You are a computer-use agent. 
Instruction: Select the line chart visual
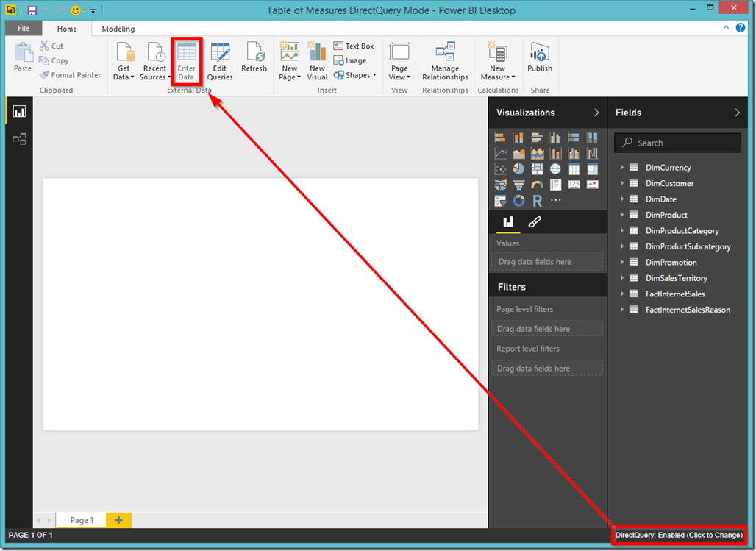[x=500, y=154]
